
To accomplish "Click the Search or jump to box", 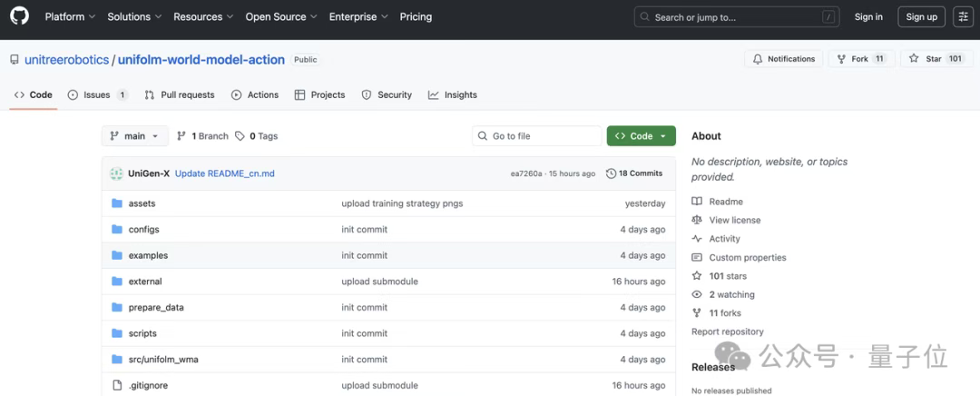I will pos(737,16).
